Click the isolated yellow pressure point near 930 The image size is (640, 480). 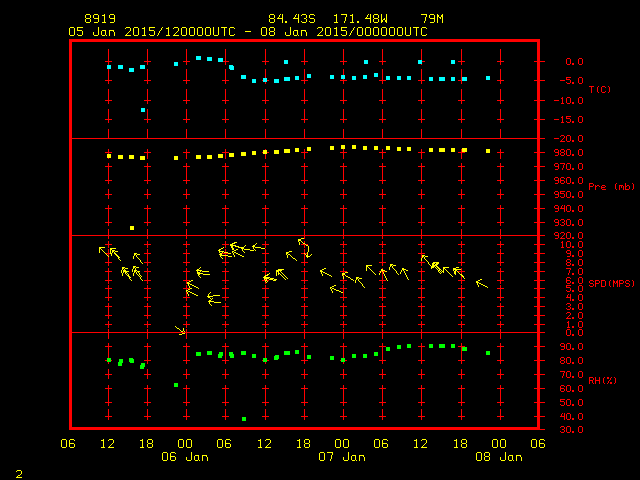(x=132, y=228)
